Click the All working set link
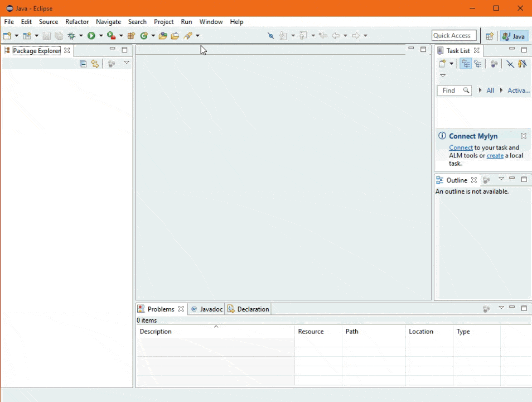The width and height of the screenshot is (532, 402). point(490,90)
